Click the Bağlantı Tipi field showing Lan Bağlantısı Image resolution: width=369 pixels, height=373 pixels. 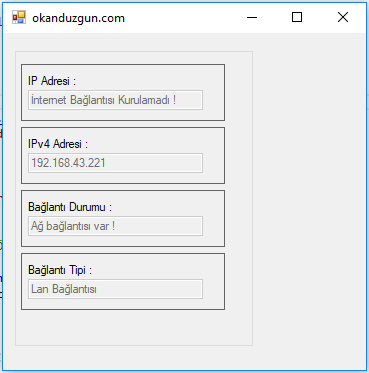(115, 289)
